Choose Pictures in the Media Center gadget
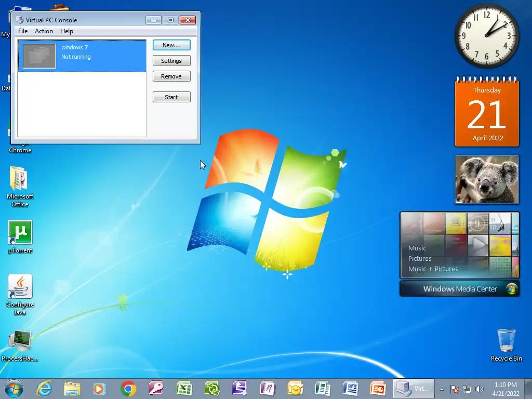 (420, 259)
